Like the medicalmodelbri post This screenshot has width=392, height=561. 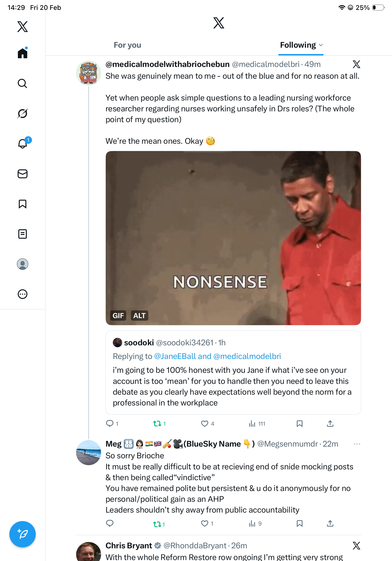(x=204, y=424)
